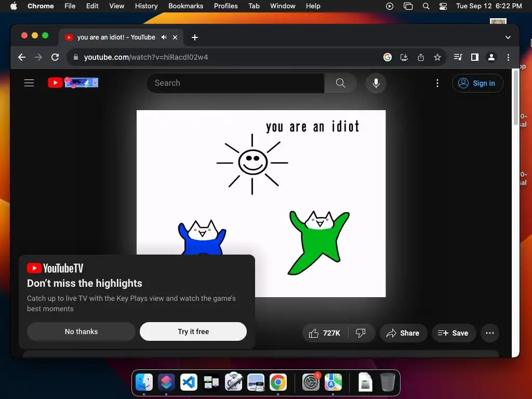Open YouTube settings three-dot menu
Image resolution: width=532 pixels, height=399 pixels.
[437, 83]
